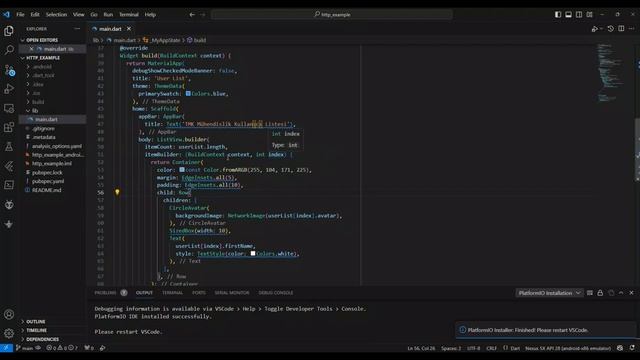
Task: Close the main.dart editor tab
Action: [x=129, y=29]
